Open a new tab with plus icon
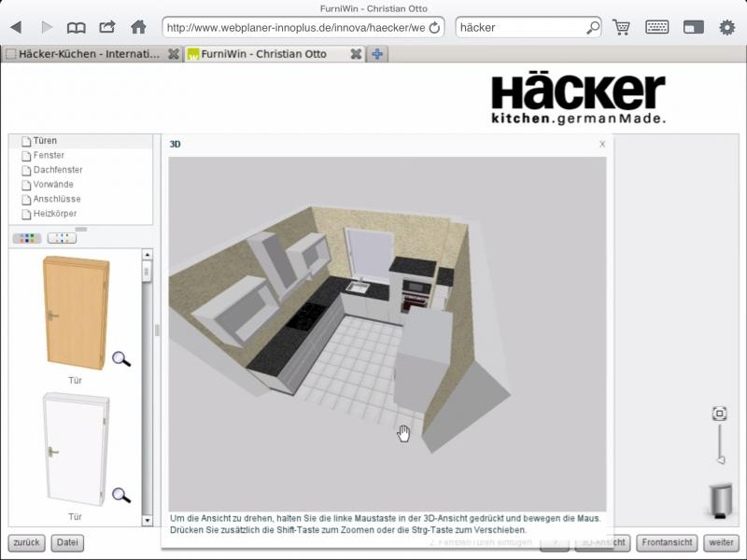747x560 pixels. 377,54
